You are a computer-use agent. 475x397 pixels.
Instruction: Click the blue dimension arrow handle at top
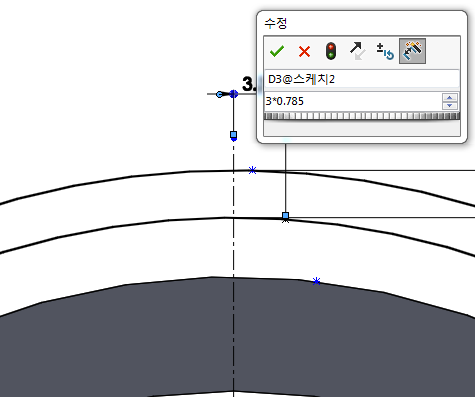click(219, 94)
